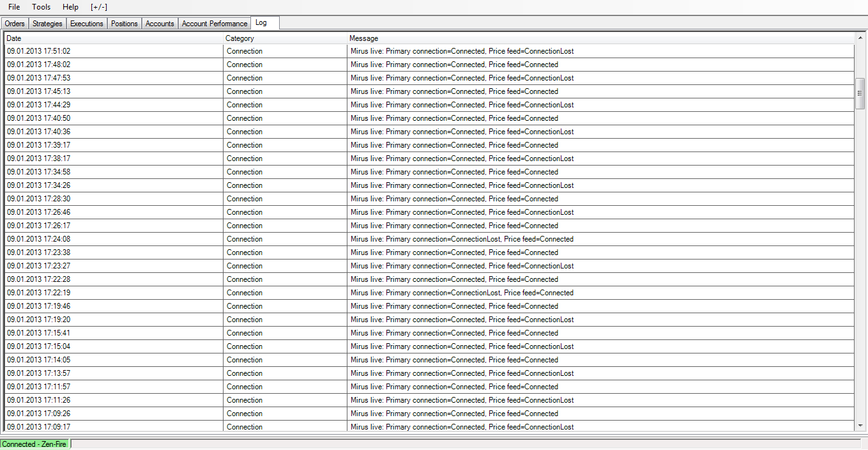Switch to the Account Performance tab
This screenshot has height=450, width=868.
[x=215, y=24]
